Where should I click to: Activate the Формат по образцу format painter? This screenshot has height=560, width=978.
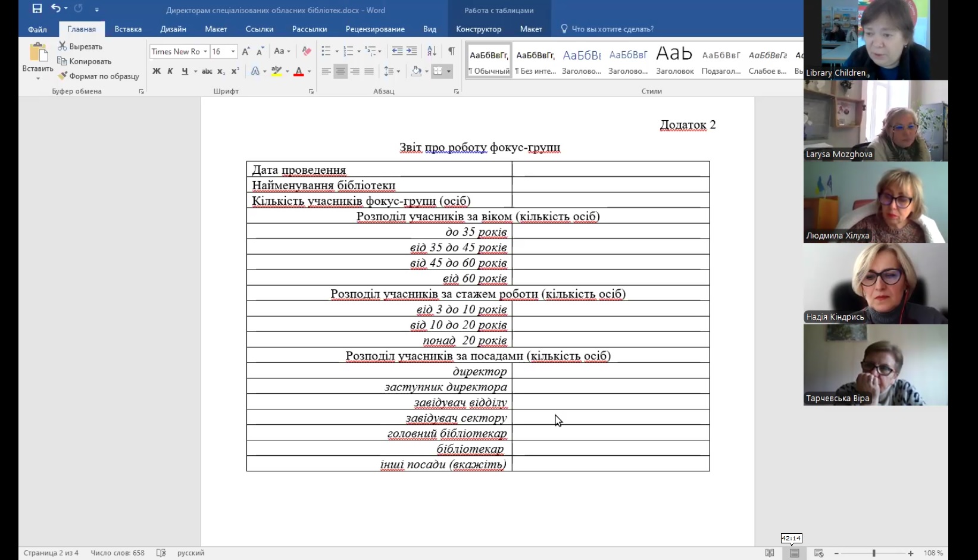pyautogui.click(x=98, y=76)
